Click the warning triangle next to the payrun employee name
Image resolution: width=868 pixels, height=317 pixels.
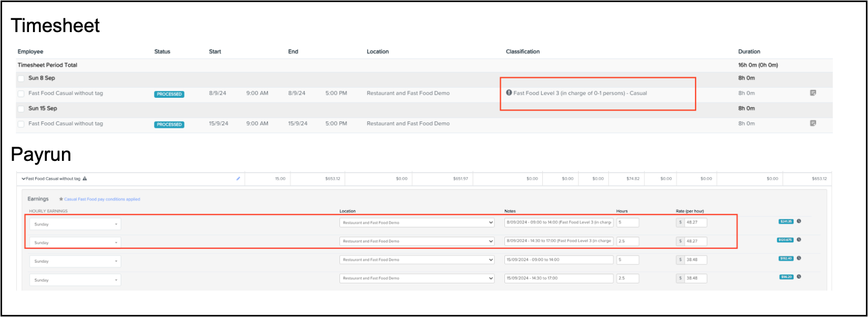(x=85, y=179)
